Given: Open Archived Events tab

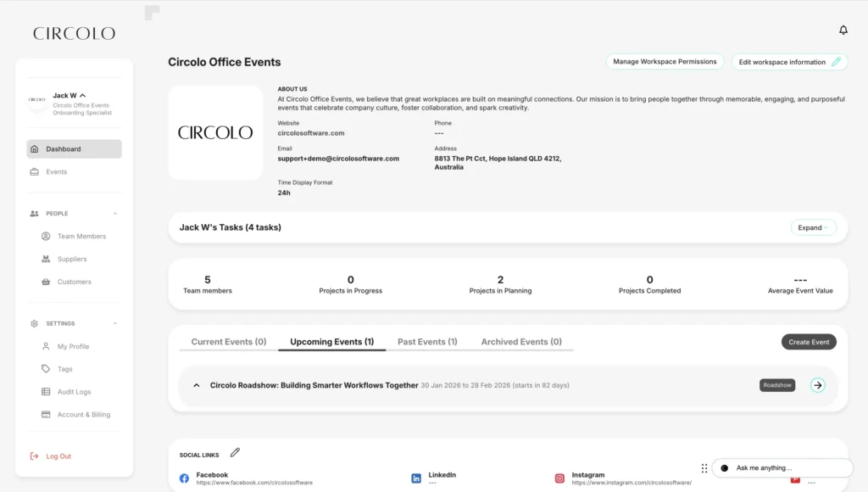Looking at the screenshot, I should (521, 342).
